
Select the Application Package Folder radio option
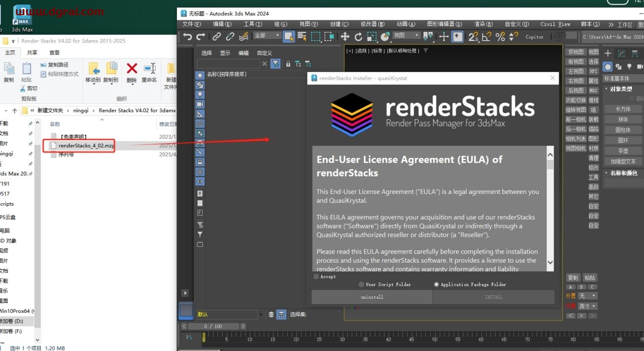(436, 284)
